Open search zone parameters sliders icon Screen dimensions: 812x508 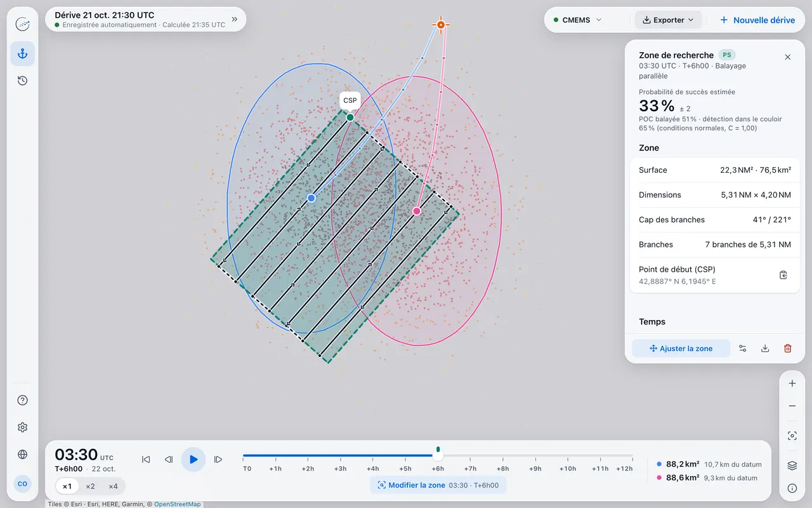pyautogui.click(x=743, y=349)
